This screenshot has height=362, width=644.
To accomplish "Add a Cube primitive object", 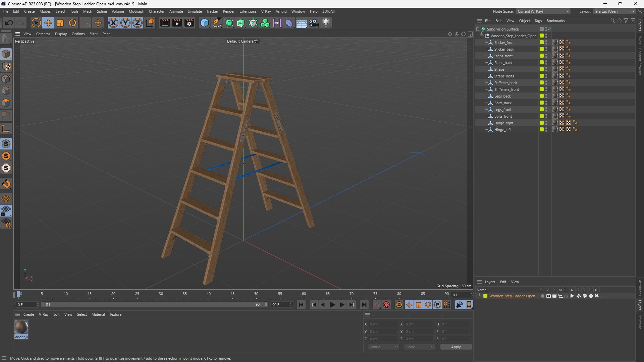I will point(204,23).
